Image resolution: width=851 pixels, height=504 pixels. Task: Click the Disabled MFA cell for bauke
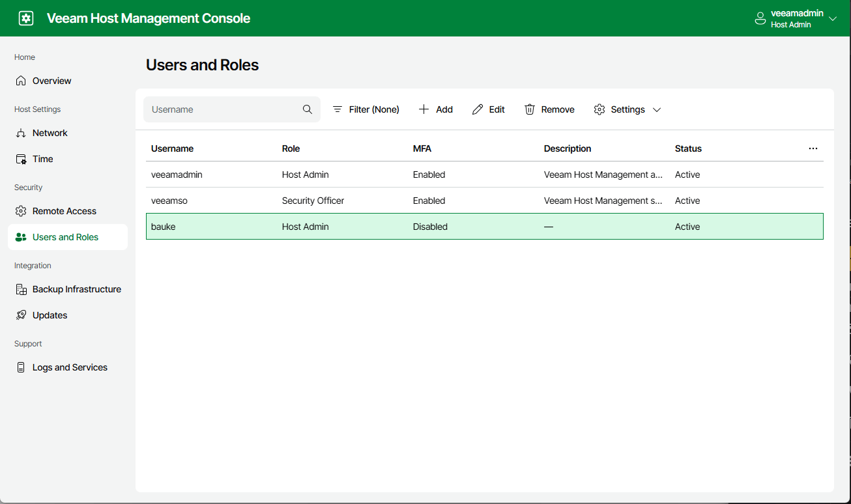pyautogui.click(x=430, y=227)
